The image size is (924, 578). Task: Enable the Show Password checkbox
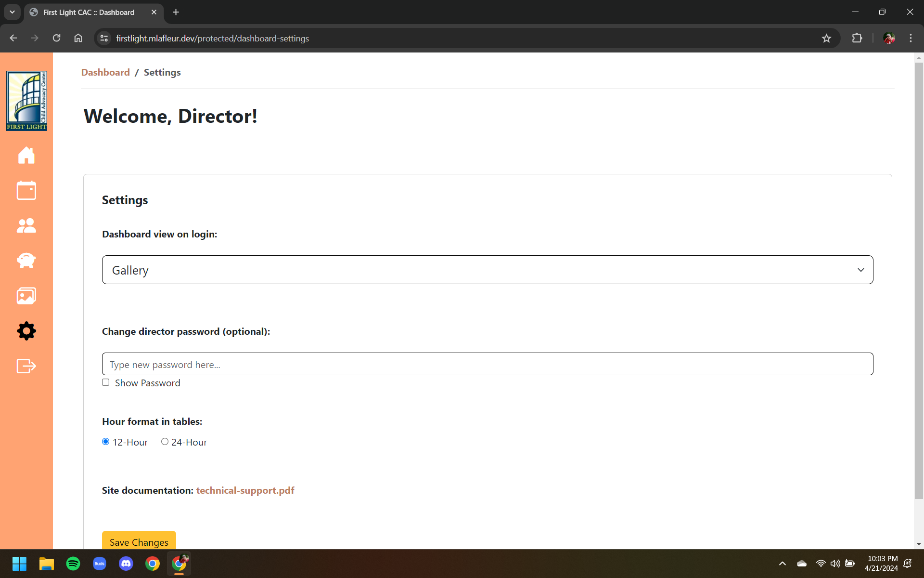[x=106, y=382]
